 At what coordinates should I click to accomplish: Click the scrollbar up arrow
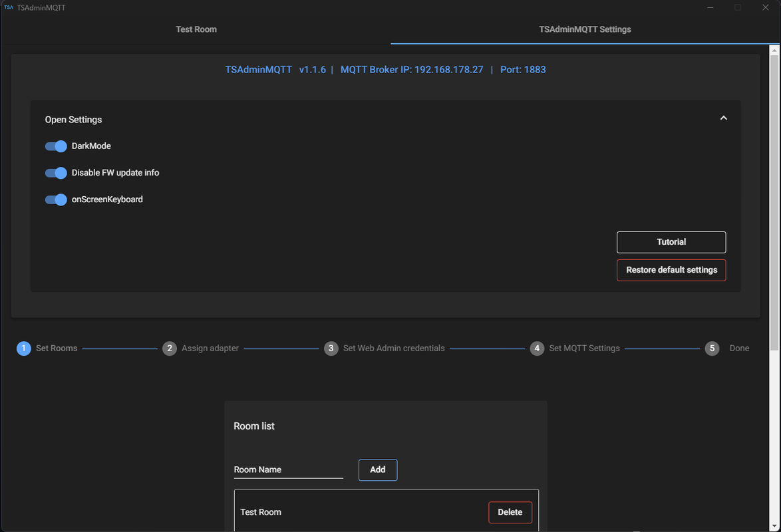pyautogui.click(x=774, y=50)
